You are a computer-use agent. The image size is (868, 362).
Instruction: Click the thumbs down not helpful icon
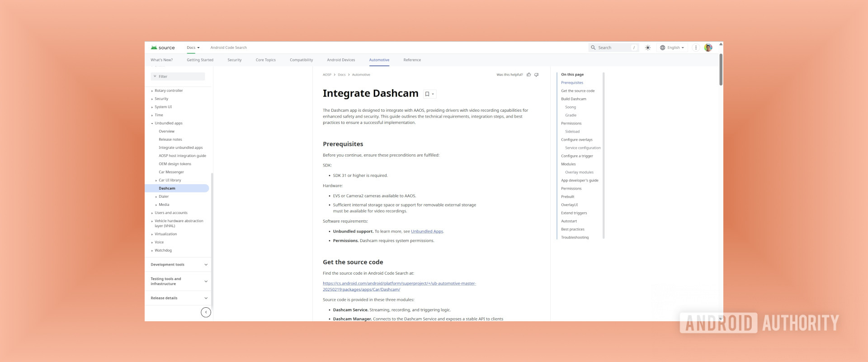(537, 75)
